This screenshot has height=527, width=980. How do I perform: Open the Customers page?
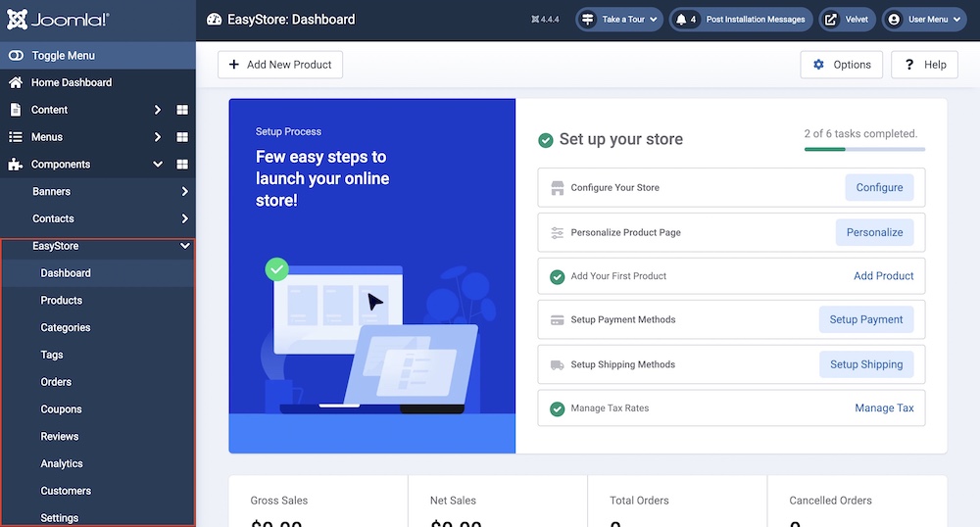click(x=66, y=491)
